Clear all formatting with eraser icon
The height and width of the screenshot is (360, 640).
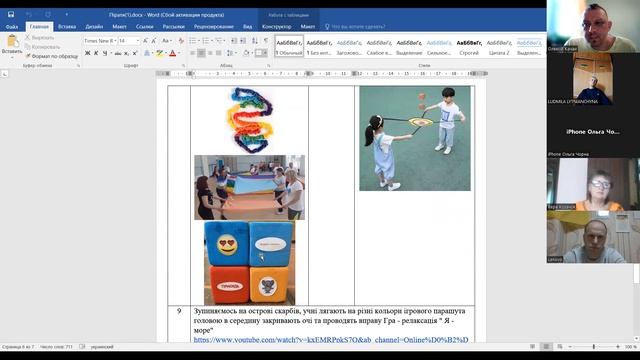(x=181, y=41)
